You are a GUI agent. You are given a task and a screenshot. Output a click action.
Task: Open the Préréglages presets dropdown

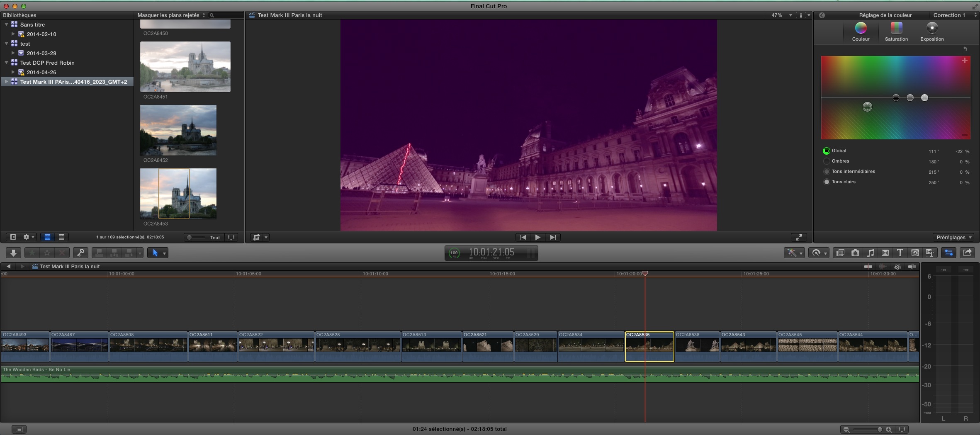pos(954,238)
